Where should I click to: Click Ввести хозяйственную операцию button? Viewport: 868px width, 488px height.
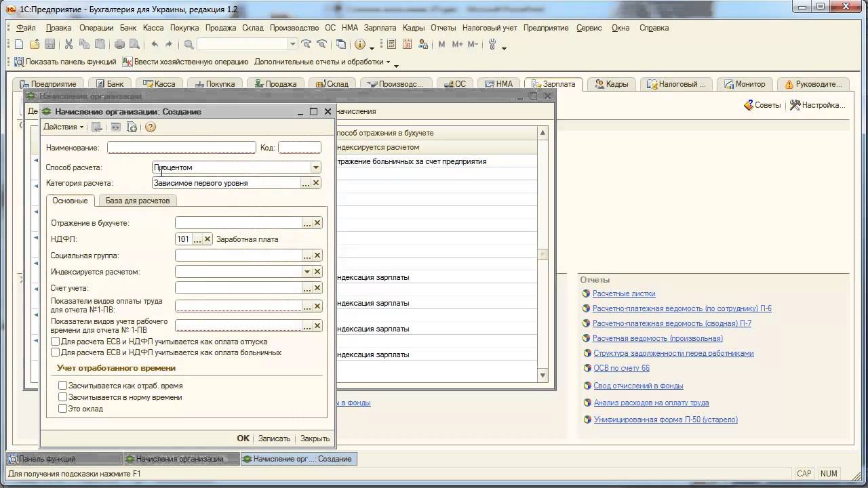tap(185, 62)
